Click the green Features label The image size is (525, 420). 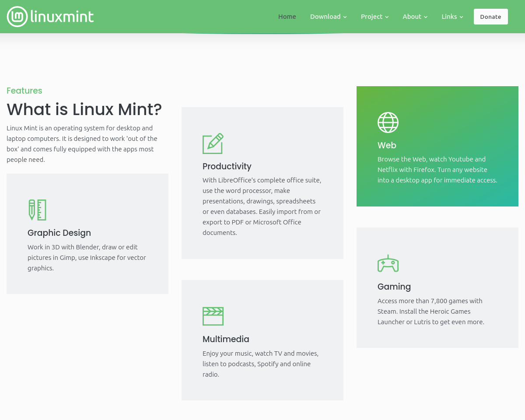click(24, 91)
